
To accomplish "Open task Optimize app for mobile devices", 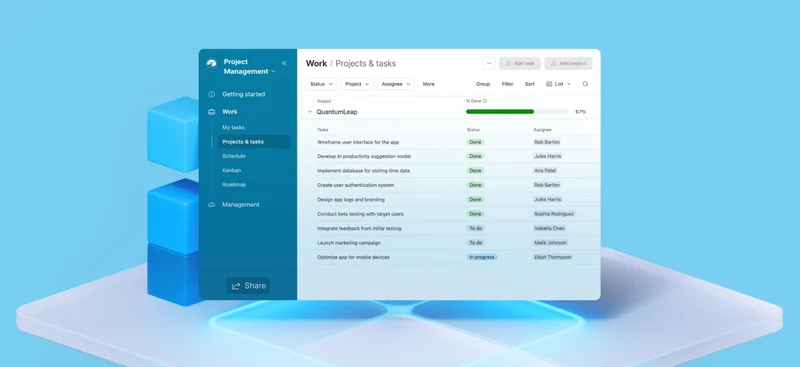I will (353, 257).
